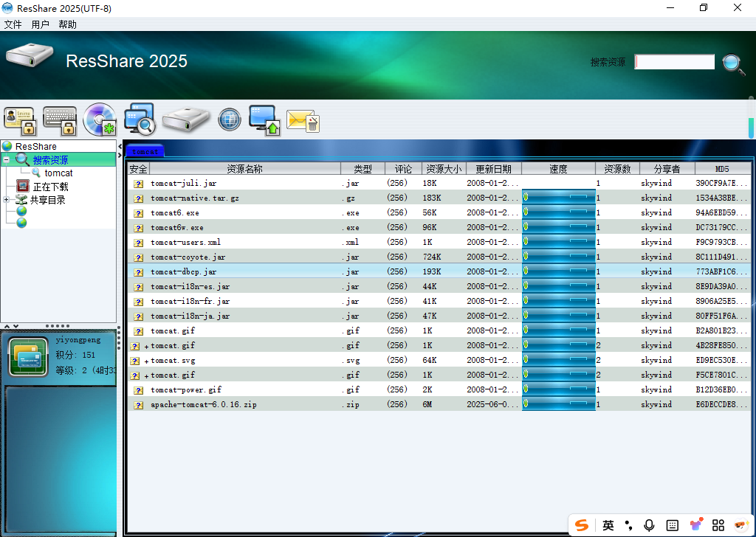The image size is (756, 537).
Task: Click the magnifier search button in header
Action: 733,63
